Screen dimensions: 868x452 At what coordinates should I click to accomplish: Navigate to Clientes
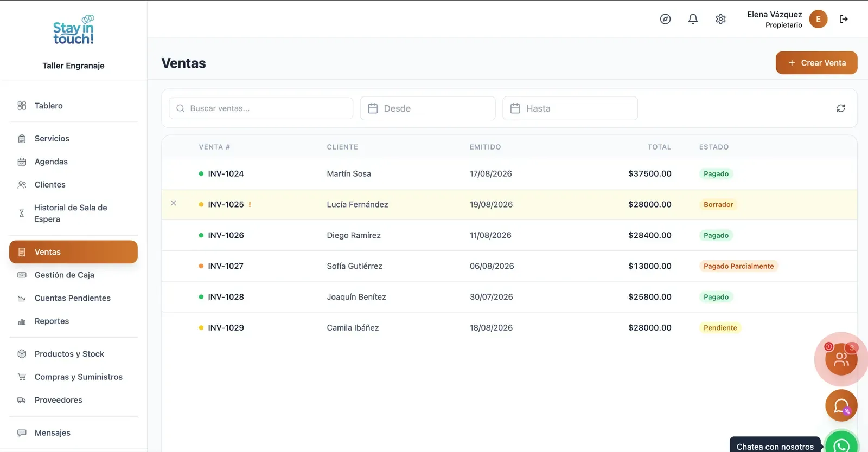[x=74, y=185]
